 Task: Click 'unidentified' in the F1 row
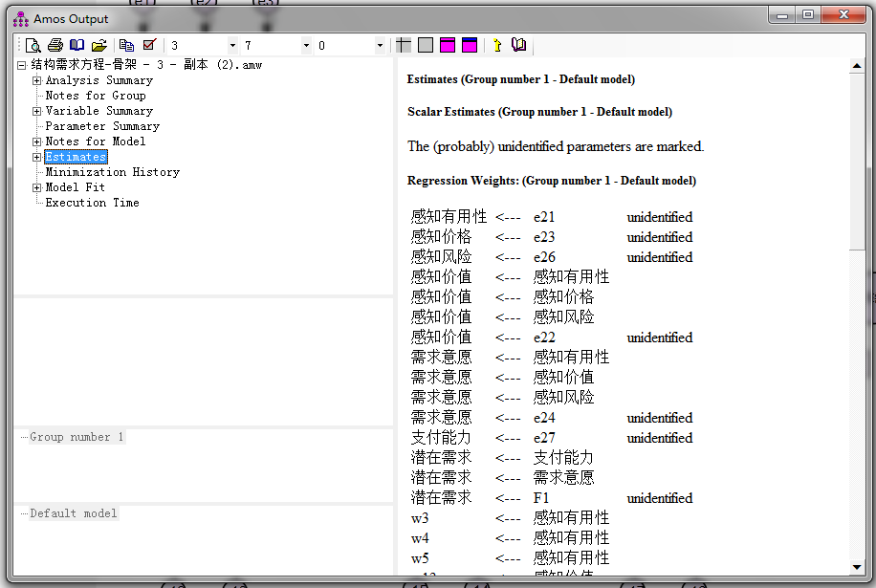pos(659,498)
